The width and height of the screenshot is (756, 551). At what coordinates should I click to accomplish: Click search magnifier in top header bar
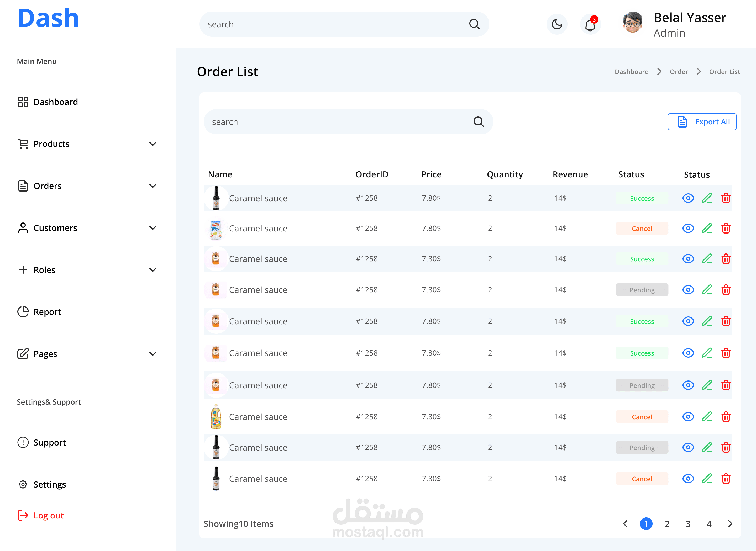pyautogui.click(x=474, y=24)
